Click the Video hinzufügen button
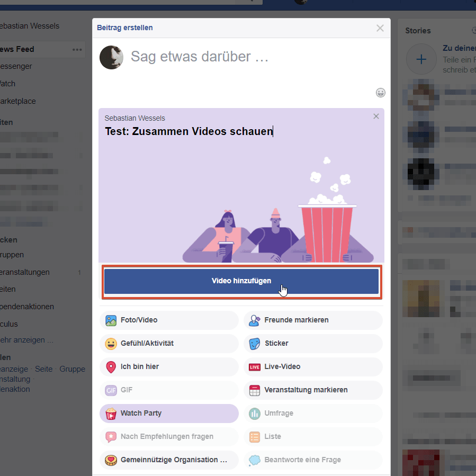The image size is (476, 476). click(x=241, y=281)
